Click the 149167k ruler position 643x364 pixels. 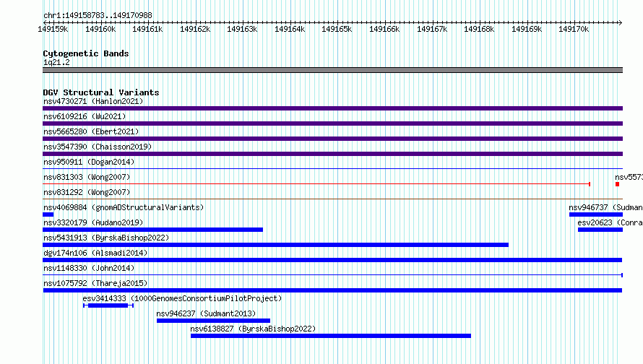tap(432, 29)
